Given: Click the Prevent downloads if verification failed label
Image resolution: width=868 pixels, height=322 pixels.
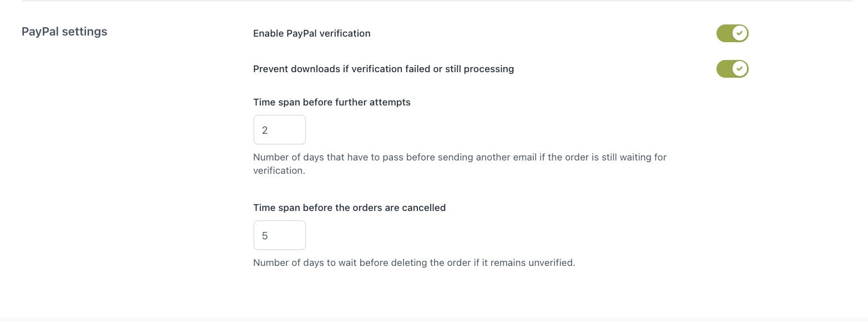Looking at the screenshot, I should [x=383, y=69].
